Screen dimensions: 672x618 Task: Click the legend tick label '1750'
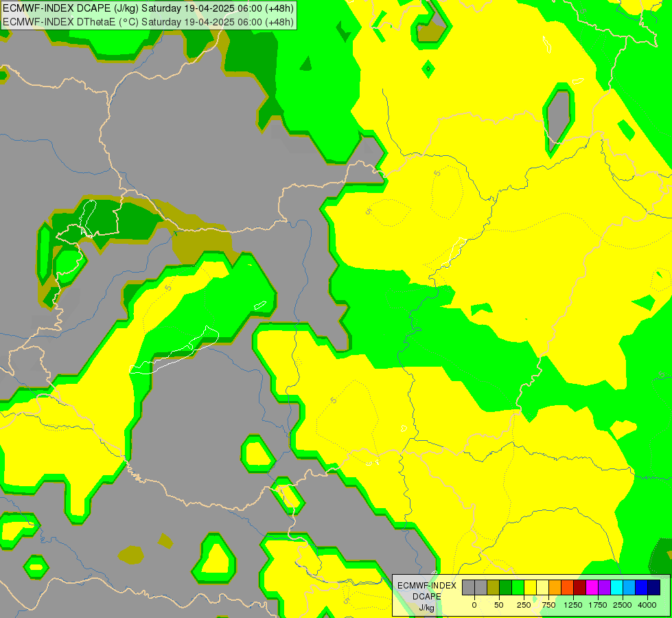click(598, 605)
